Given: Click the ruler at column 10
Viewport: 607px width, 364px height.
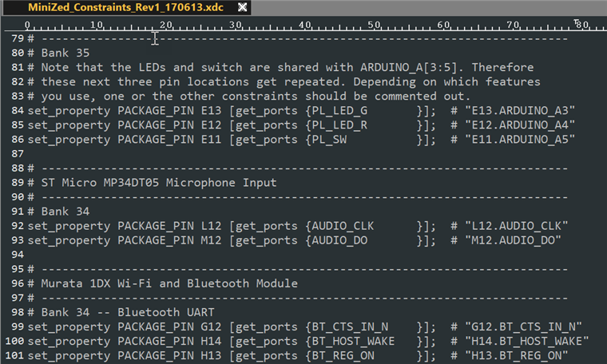Looking at the screenshot, I should [x=97, y=26].
